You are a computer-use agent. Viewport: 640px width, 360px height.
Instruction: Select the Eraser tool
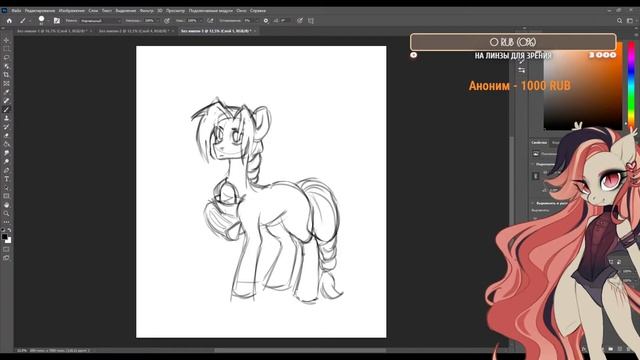coord(6,136)
